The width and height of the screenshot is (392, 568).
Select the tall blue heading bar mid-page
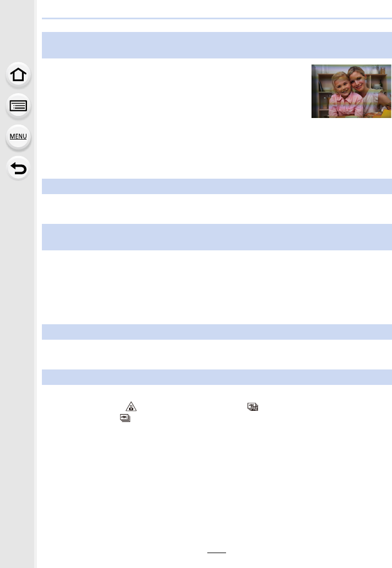tap(217, 237)
